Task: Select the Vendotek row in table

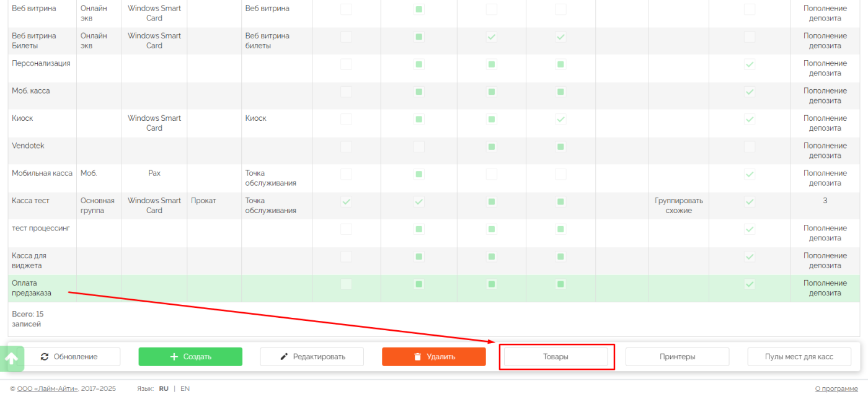Action: (x=29, y=146)
